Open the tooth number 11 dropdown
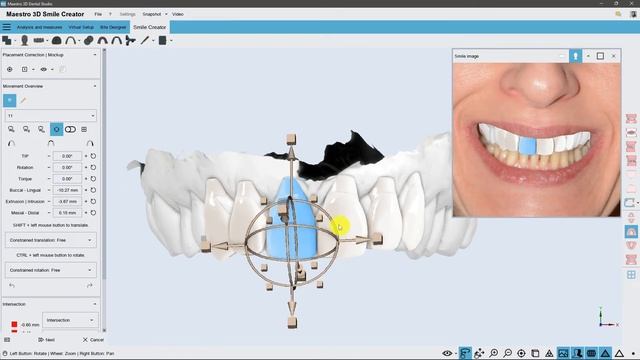640x360 pixels. coord(51,116)
